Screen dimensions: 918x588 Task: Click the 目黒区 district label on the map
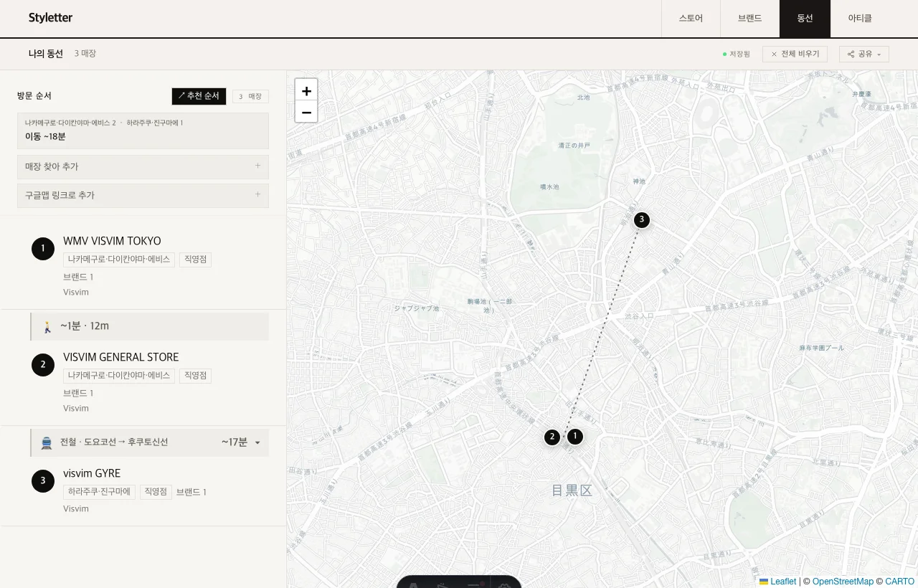point(572,490)
